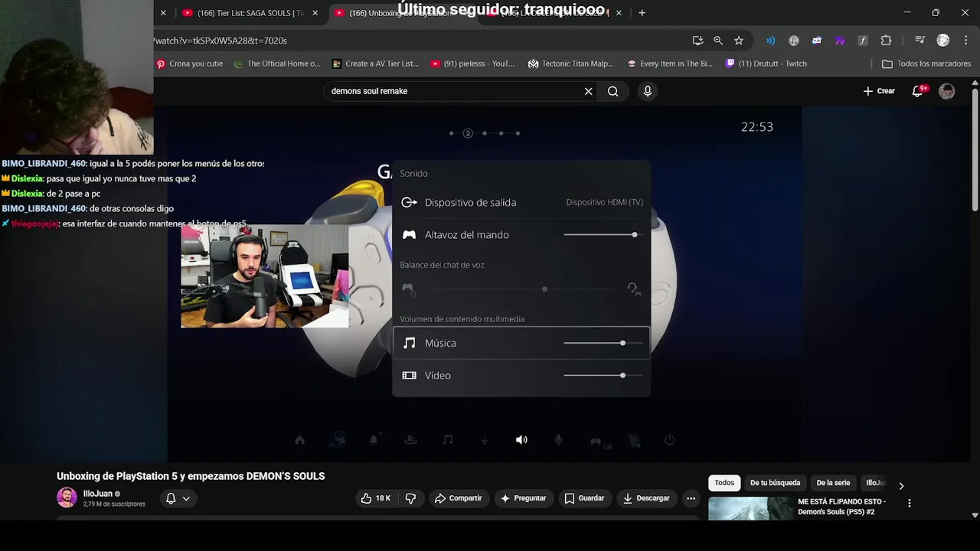Open Crona you cutie Pinterest bookmark
This screenshot has width=980, height=551.
[x=190, y=64]
